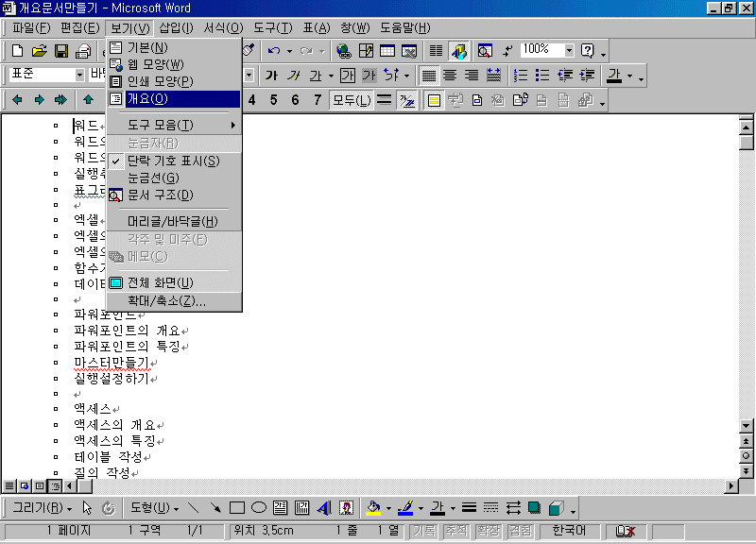Open a file with the folder icon
The image size is (756, 544).
40,51
